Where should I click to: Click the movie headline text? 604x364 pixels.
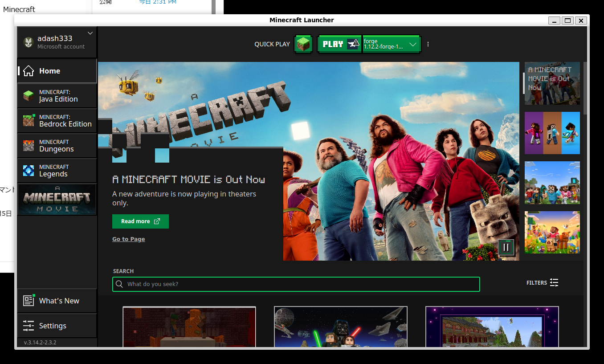pos(189,180)
